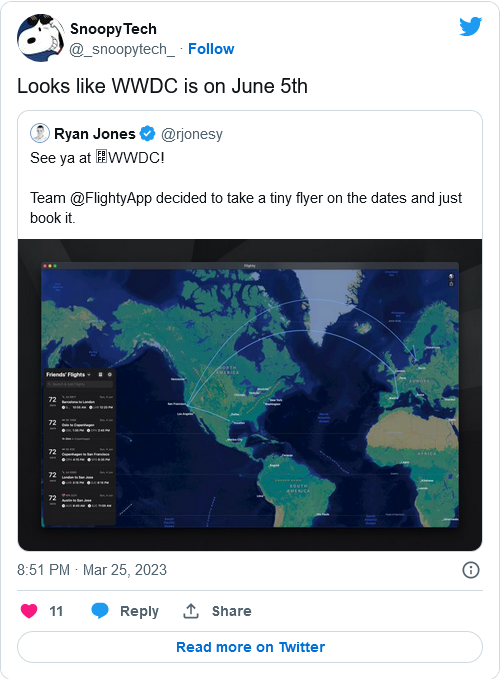Click the settings gear in Friends' Flights panel
This screenshot has width=500, height=679.
[110, 375]
